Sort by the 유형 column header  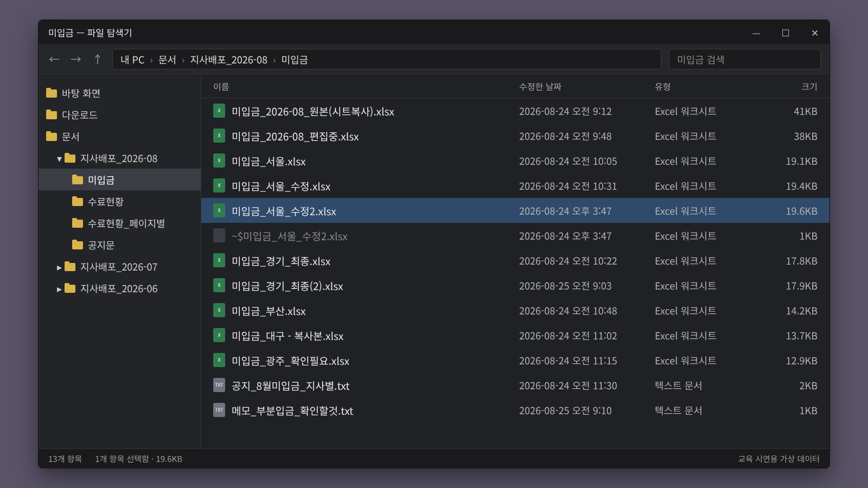pyautogui.click(x=662, y=87)
